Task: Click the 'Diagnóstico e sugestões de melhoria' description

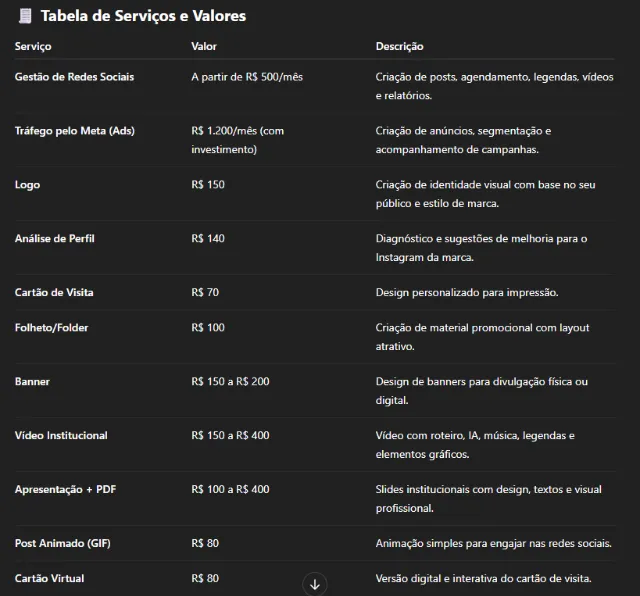Action: click(x=481, y=248)
